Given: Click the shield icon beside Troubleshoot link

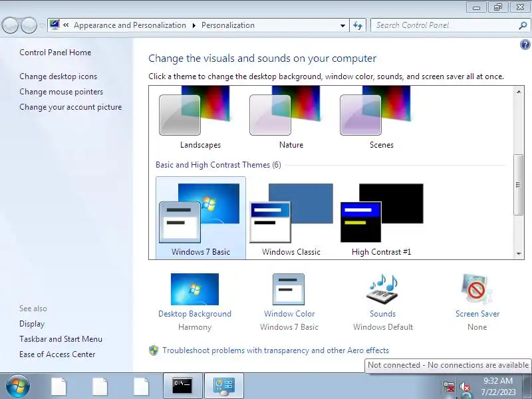Looking at the screenshot, I should (154, 350).
